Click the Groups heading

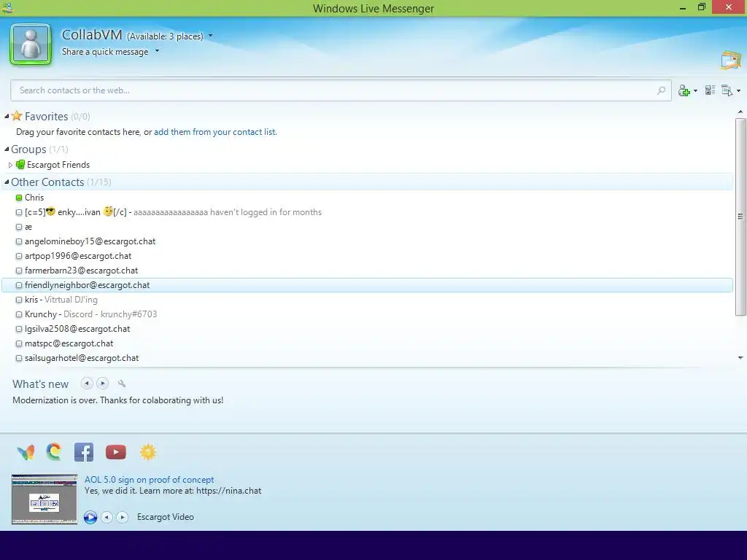(28, 149)
